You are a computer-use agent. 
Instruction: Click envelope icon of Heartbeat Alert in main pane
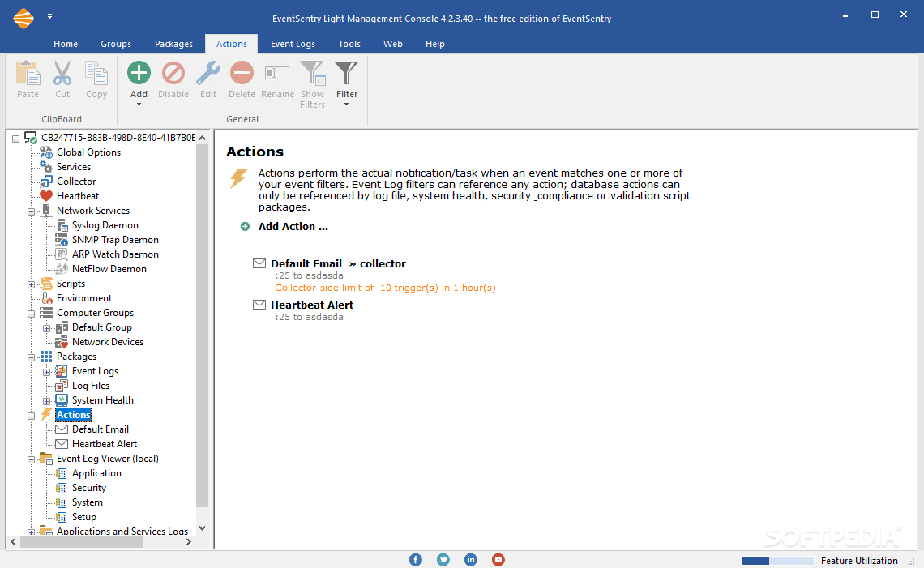259,305
